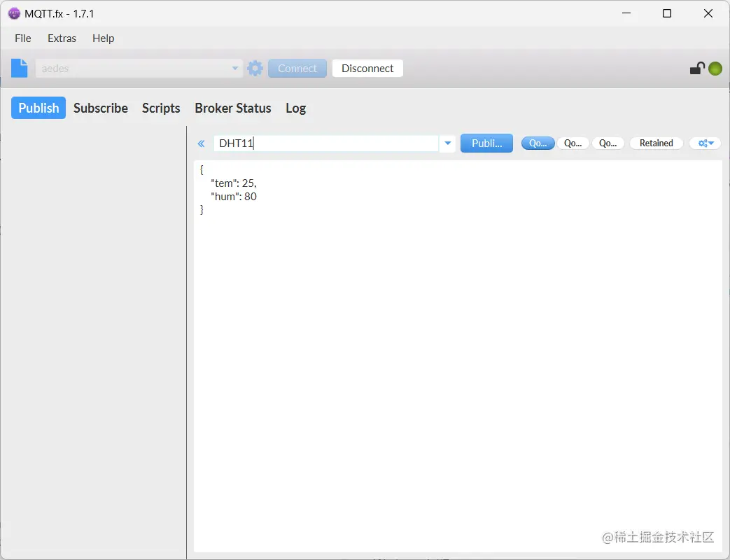Switch to the Log tab
This screenshot has height=560, width=730.
click(x=295, y=108)
